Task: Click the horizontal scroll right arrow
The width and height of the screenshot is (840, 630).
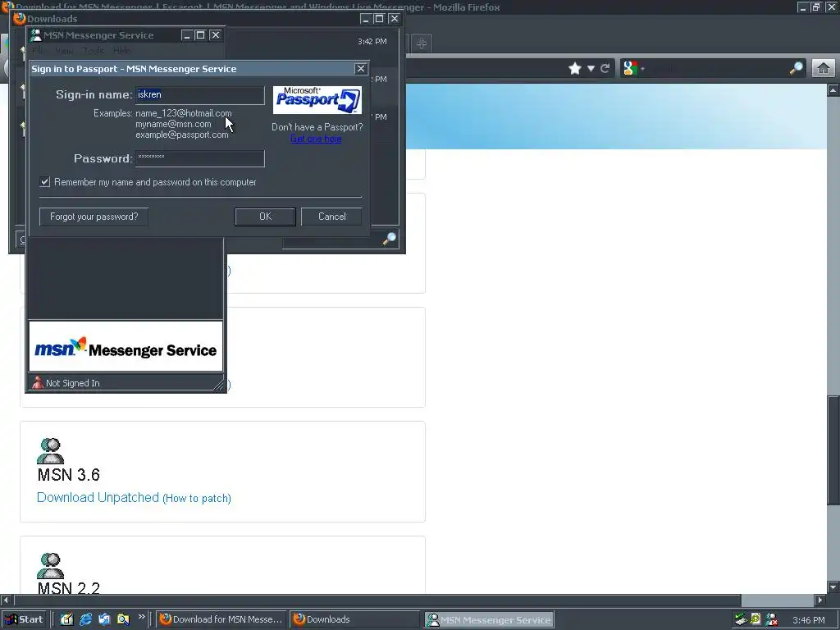Action: (820, 600)
